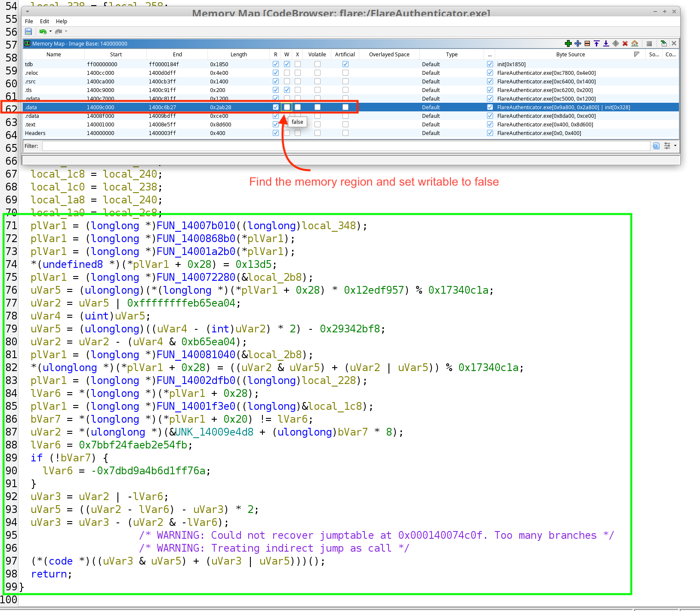
Task: Enable the Volatile checkbox on the .tls row
Action: 317,90
